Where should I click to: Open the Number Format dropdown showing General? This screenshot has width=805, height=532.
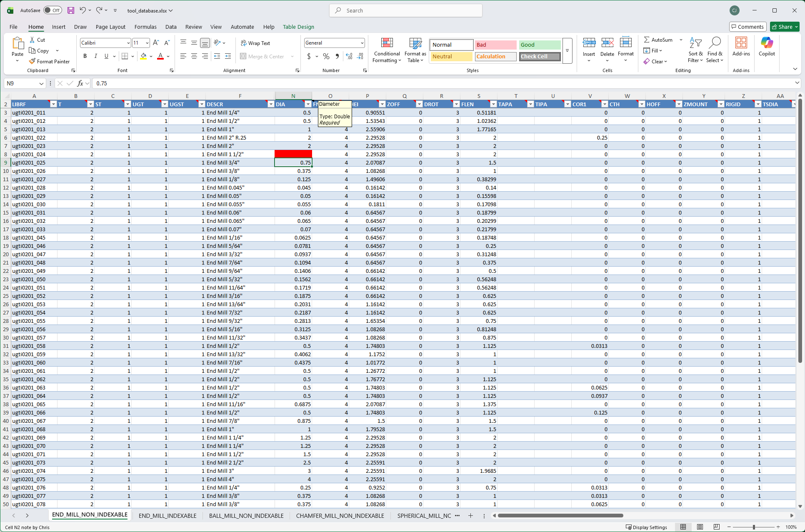pyautogui.click(x=334, y=42)
